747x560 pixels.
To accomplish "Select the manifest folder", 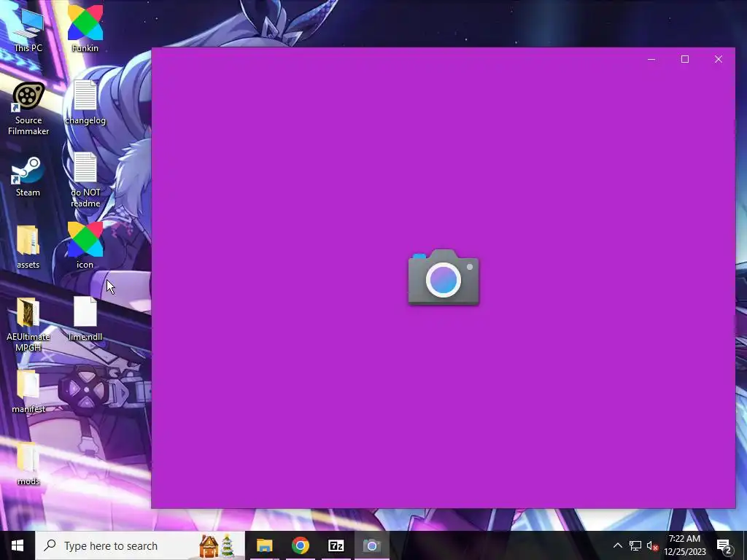I will pyautogui.click(x=28, y=392).
